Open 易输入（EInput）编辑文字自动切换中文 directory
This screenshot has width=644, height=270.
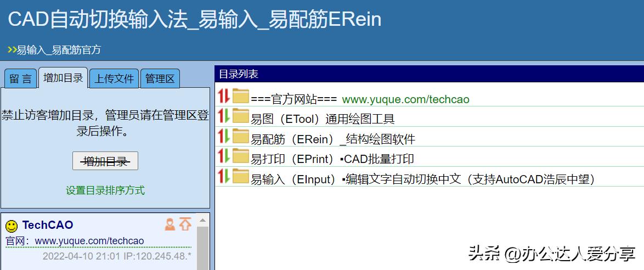coord(423,179)
